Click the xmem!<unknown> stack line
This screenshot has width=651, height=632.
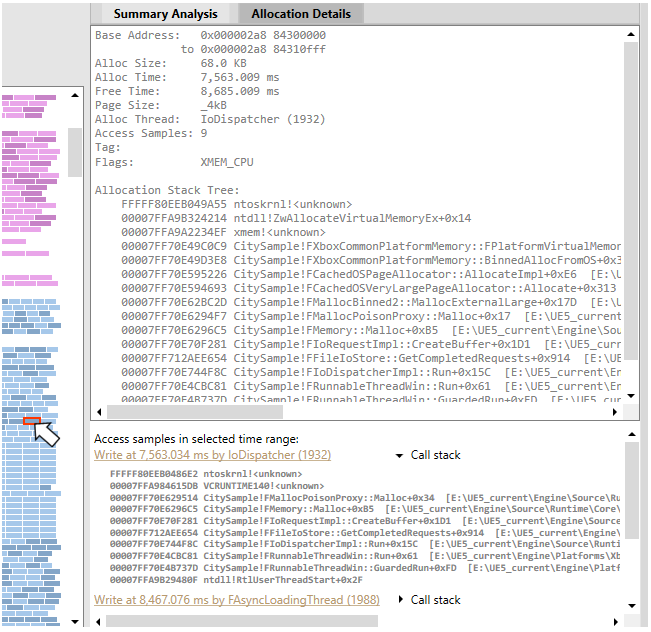pos(223,233)
